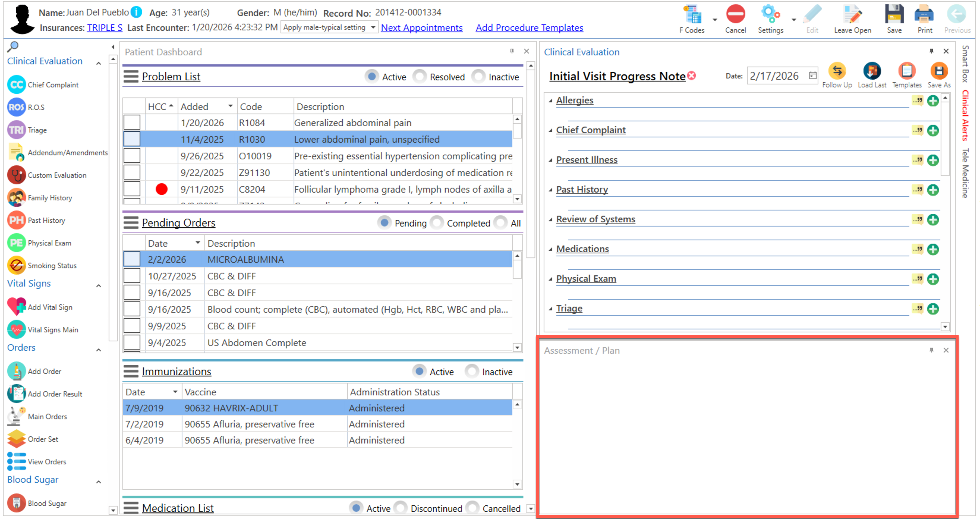Collapse the Medications section triangle
This screenshot has width=980, height=519.
pyautogui.click(x=551, y=250)
